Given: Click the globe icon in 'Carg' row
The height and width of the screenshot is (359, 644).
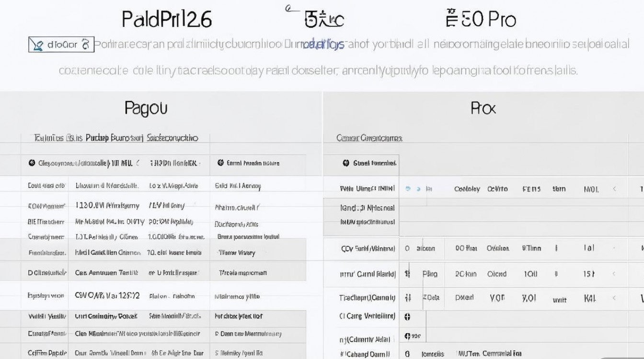Looking at the screenshot, I should 408,316.
